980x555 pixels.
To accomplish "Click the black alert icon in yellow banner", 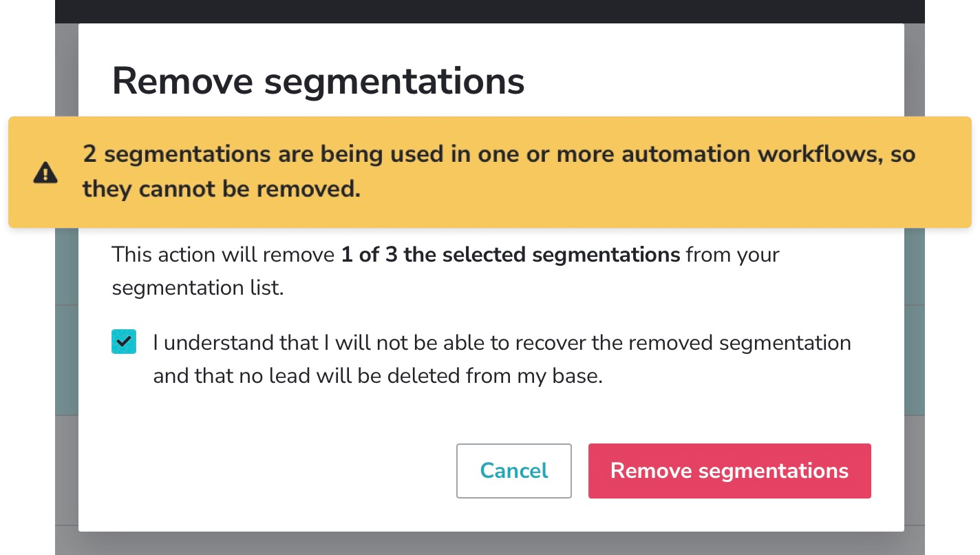I will 45,172.
